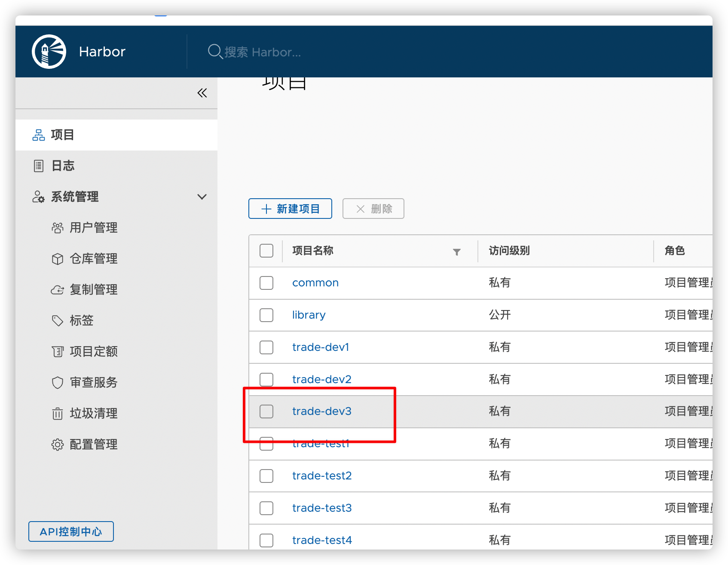The width and height of the screenshot is (728, 565).
Task: Click the 公开 access level of library
Action: [500, 315]
